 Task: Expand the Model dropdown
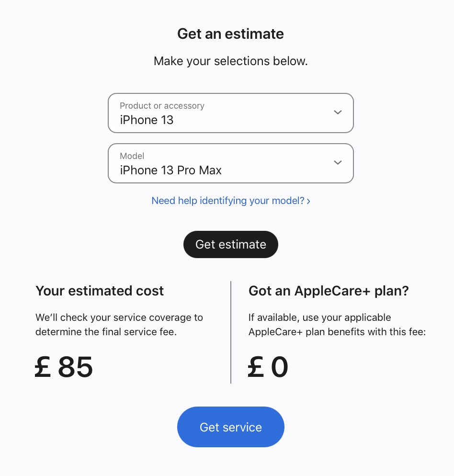230,163
